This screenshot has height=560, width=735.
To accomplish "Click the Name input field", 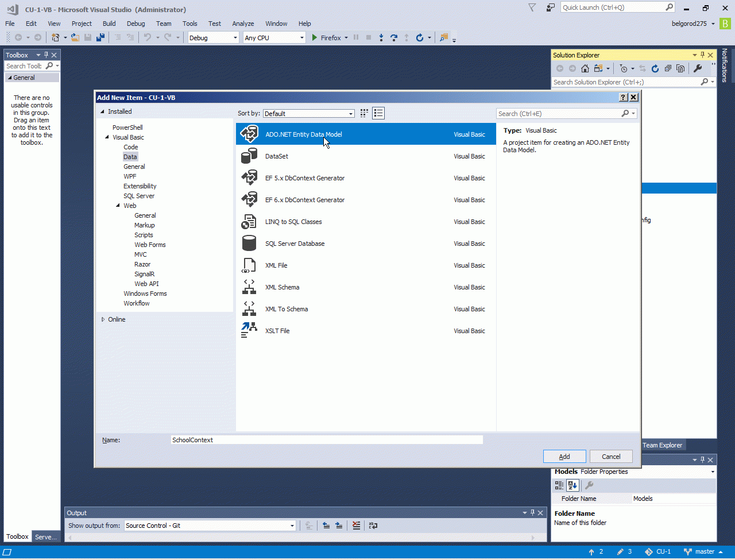I will 327,440.
